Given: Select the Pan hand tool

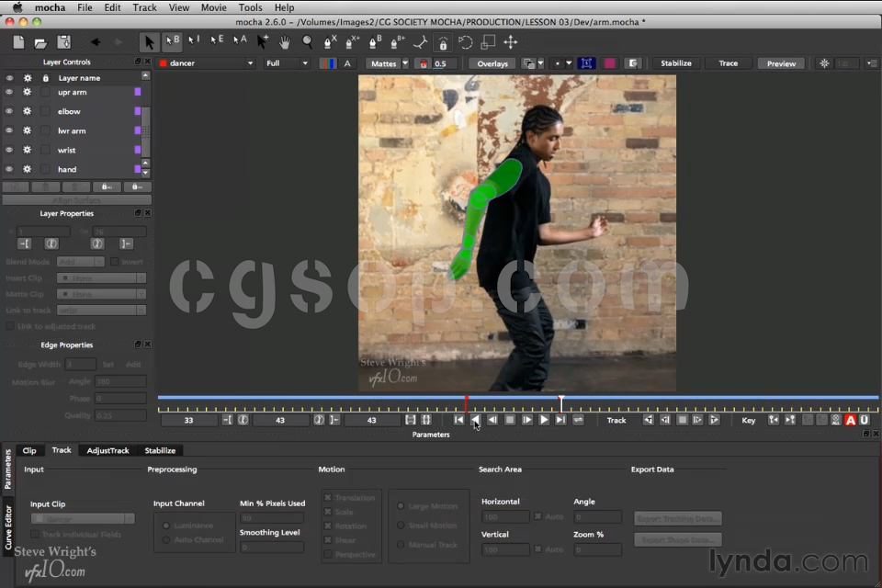Looking at the screenshot, I should click(x=285, y=42).
